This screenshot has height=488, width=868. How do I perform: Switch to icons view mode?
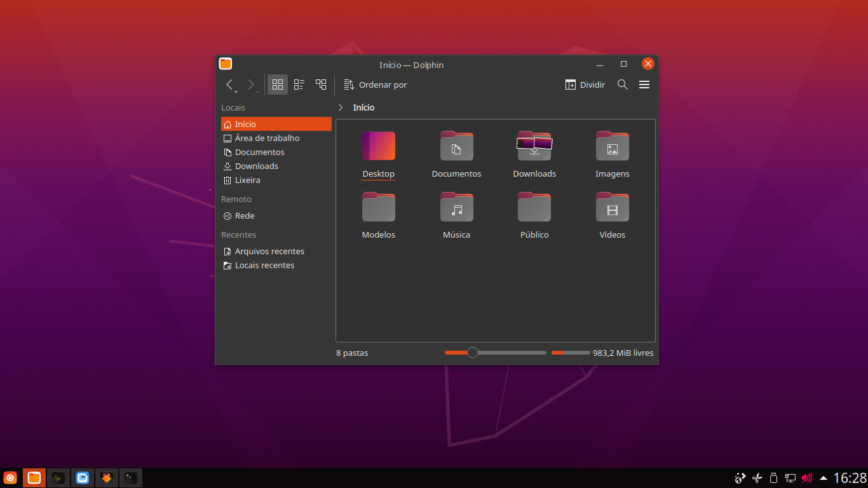pyautogui.click(x=278, y=85)
